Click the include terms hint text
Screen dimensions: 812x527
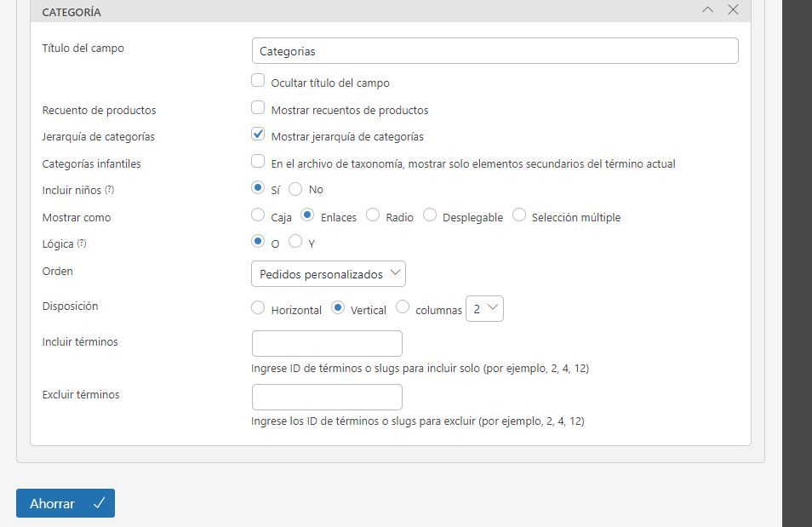tap(420, 369)
